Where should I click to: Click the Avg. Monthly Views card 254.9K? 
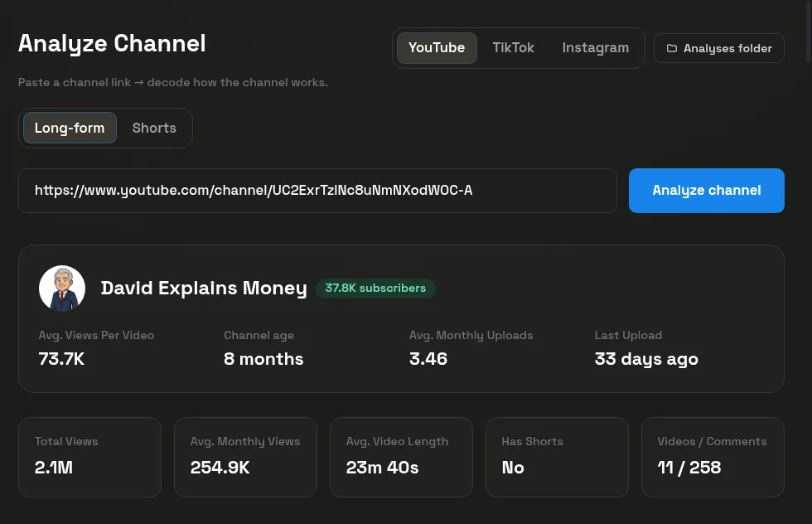[245, 457]
